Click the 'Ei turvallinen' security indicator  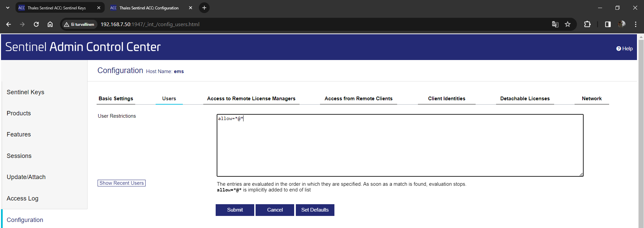click(x=79, y=24)
